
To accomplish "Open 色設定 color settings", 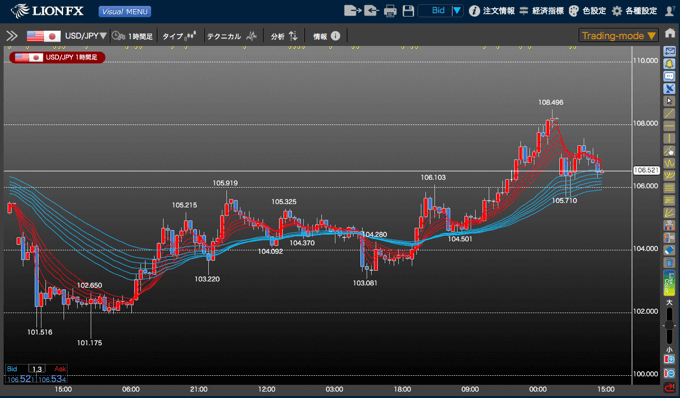I will point(587,11).
